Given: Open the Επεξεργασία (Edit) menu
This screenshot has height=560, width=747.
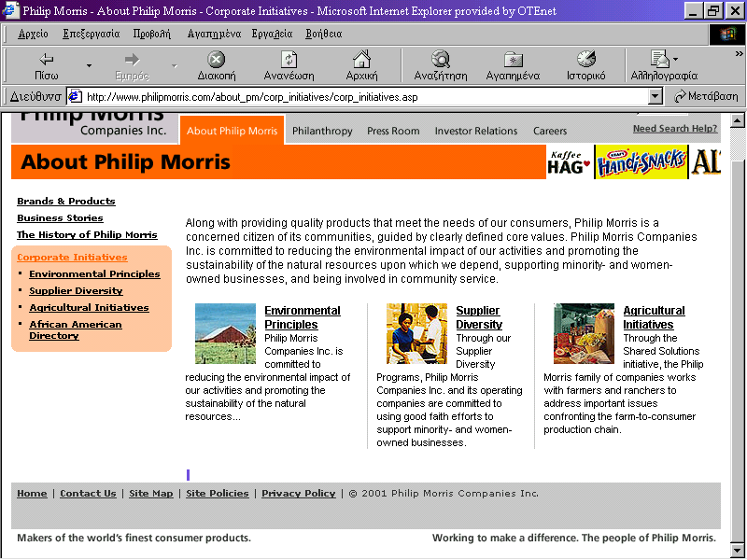Looking at the screenshot, I should point(92,34).
